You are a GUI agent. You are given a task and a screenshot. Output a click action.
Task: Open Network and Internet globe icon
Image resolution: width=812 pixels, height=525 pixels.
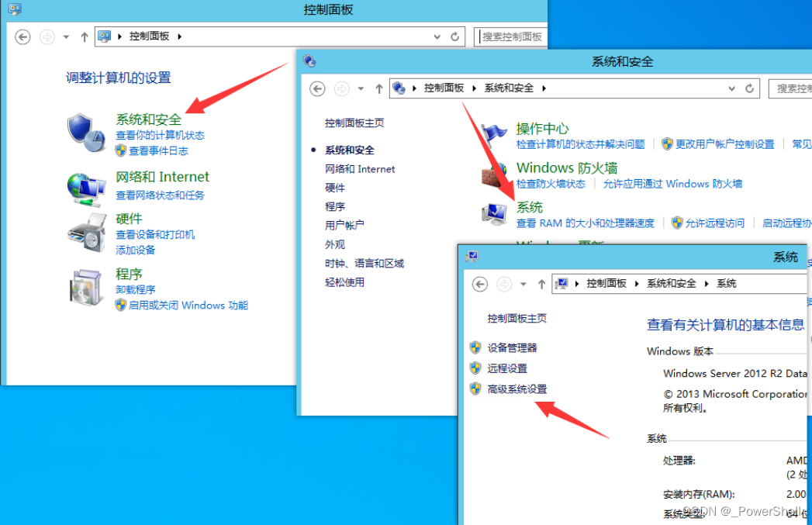(85, 190)
